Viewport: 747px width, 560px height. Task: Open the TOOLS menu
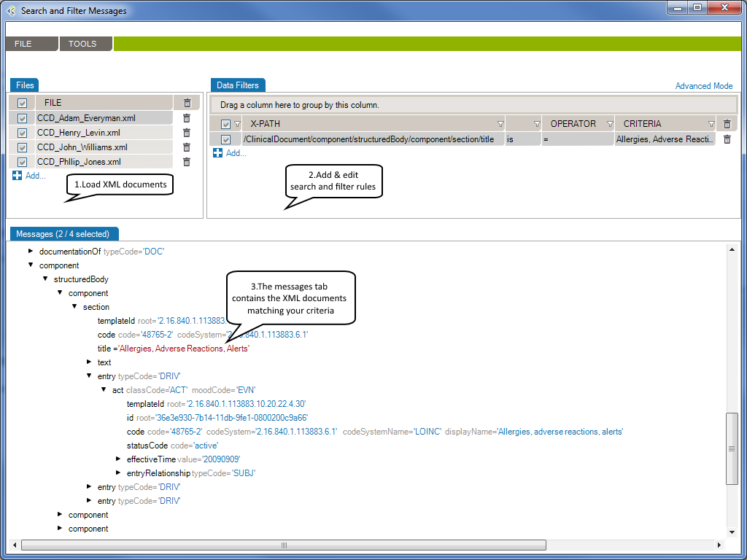(85, 44)
